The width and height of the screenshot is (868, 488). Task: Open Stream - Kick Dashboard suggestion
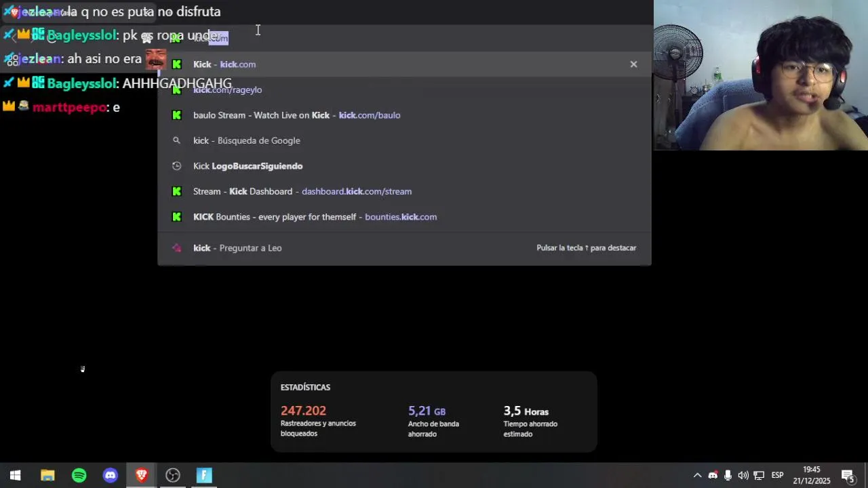pos(404,191)
